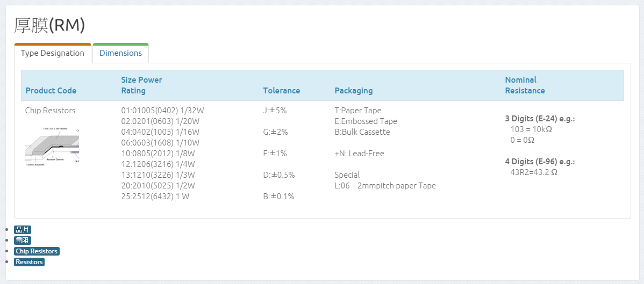Click the Product Code column header
The image size is (644, 284).
[x=51, y=91]
